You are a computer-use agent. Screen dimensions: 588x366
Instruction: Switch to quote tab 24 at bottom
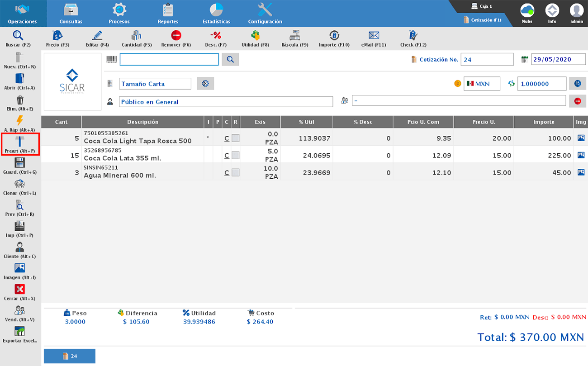point(70,356)
